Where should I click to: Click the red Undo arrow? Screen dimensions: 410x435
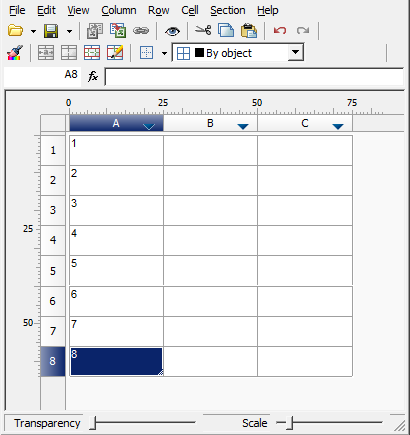click(280, 31)
